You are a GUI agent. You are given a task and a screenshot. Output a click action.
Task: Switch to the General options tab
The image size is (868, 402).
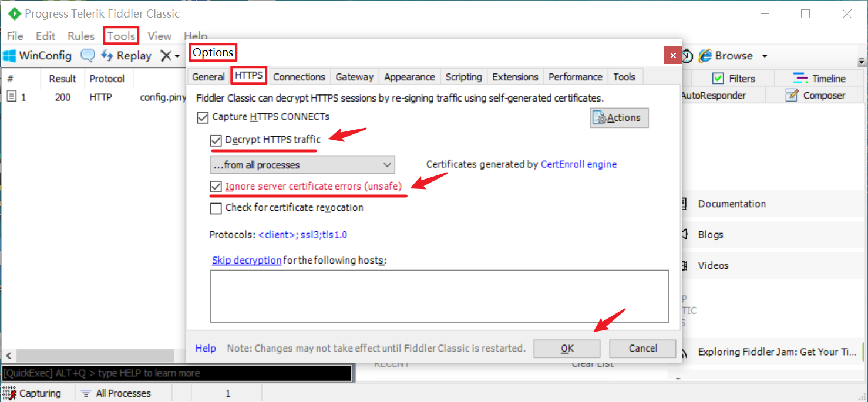pos(208,77)
